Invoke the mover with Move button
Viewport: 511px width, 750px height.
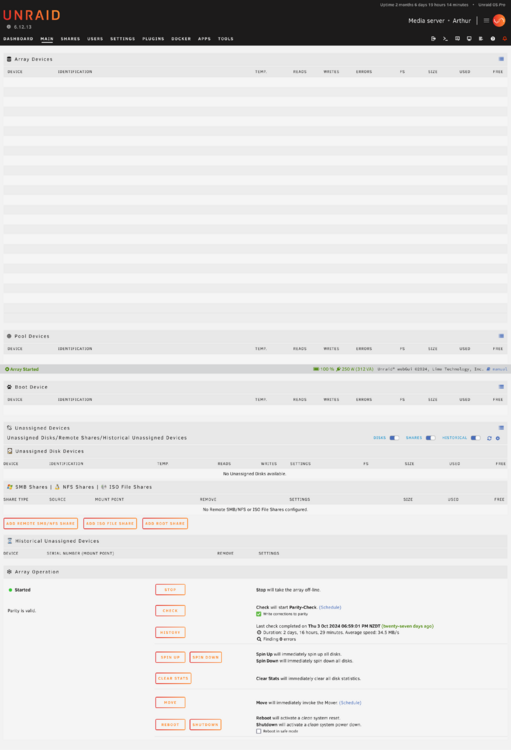click(x=170, y=703)
